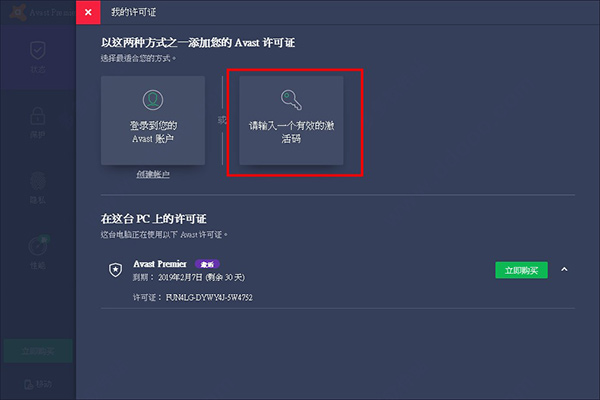Image resolution: width=600 pixels, height=400 pixels.
Task: Open the 状态 shield icon in sidebar
Action: coord(38,50)
